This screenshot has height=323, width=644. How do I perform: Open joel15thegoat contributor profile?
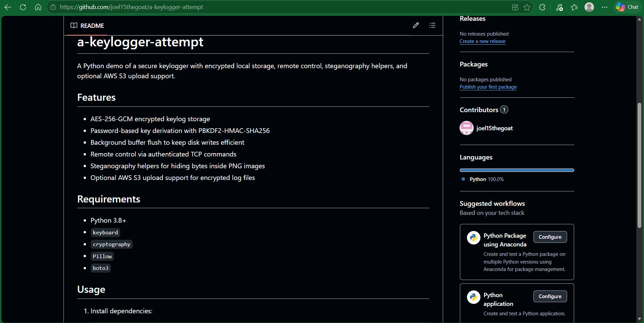(495, 128)
